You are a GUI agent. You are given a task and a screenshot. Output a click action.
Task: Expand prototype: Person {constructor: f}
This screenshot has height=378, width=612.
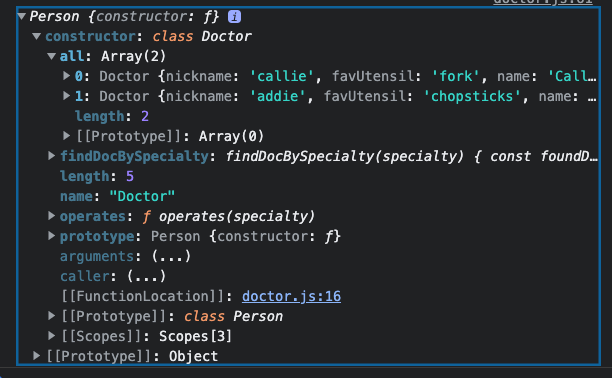click(x=52, y=235)
